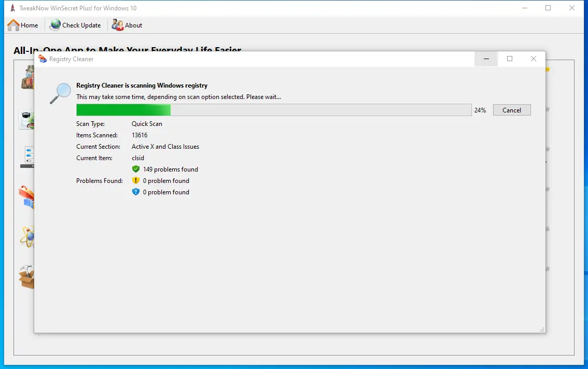The image size is (588, 369).
Task: Click the toolbox hammer icon in main window
Action: [x=26, y=277]
